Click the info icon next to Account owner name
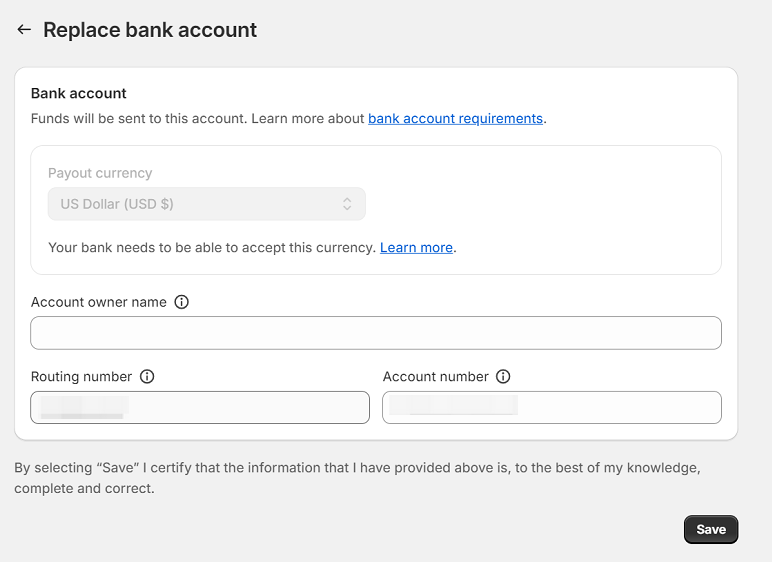This screenshot has width=772, height=562. [181, 302]
